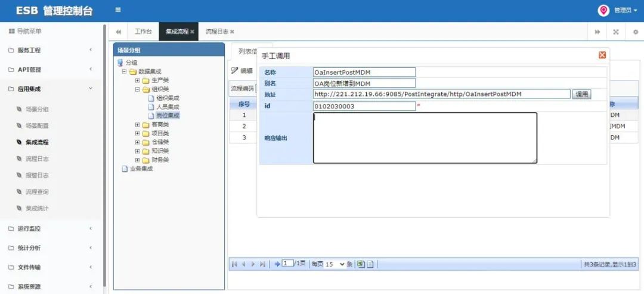Collapse the 组织类 folder
Image resolution: width=644 pixels, height=294 pixels.
(137, 89)
